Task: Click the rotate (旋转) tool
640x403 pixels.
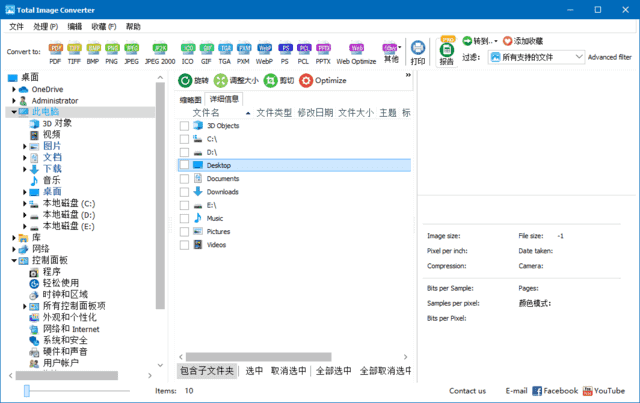Action: click(193, 81)
